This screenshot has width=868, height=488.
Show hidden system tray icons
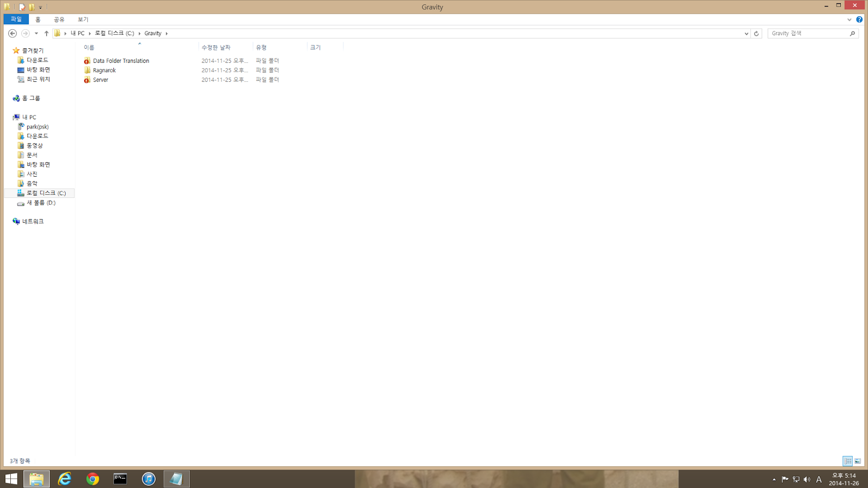(x=774, y=479)
